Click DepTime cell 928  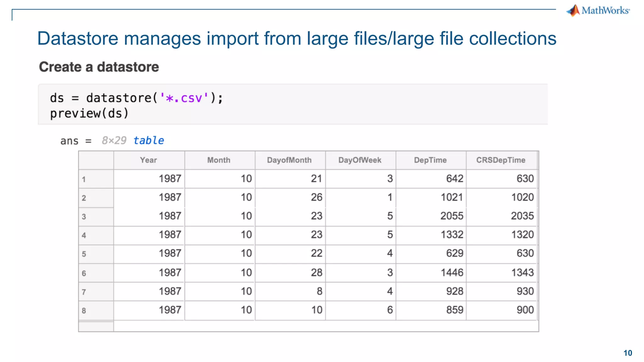[x=431, y=291]
